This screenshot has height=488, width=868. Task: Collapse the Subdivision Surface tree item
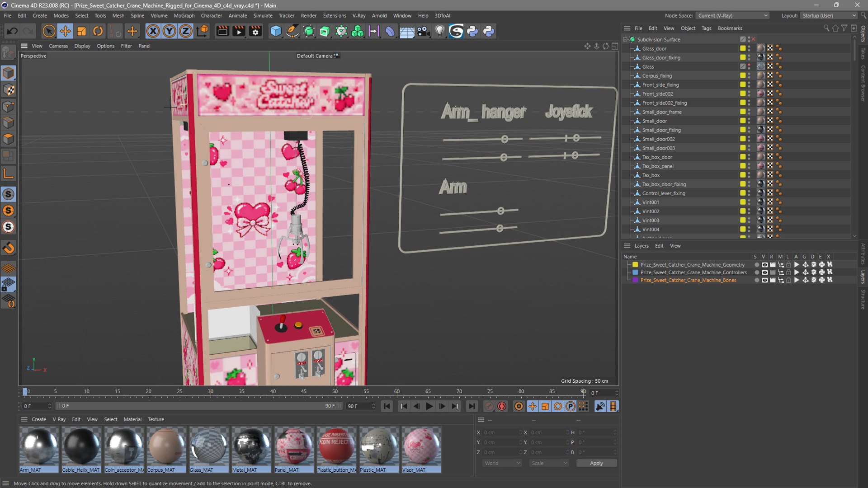coord(626,39)
